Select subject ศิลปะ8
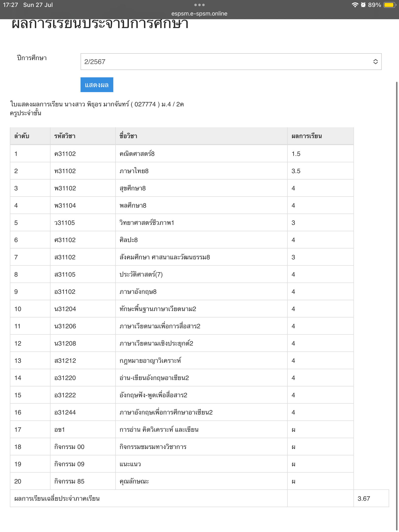 (x=129, y=240)
